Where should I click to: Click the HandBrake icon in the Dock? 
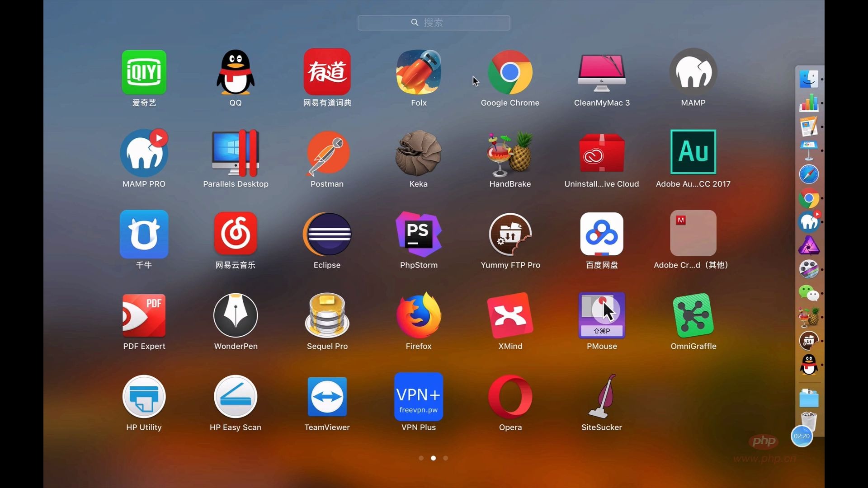(809, 317)
